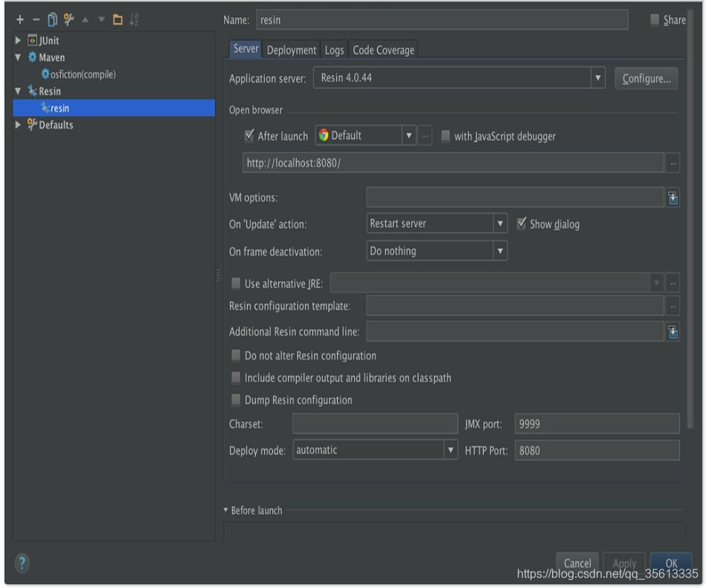Click the Resin configuration template field
This screenshot has height=588, width=706.
515,306
